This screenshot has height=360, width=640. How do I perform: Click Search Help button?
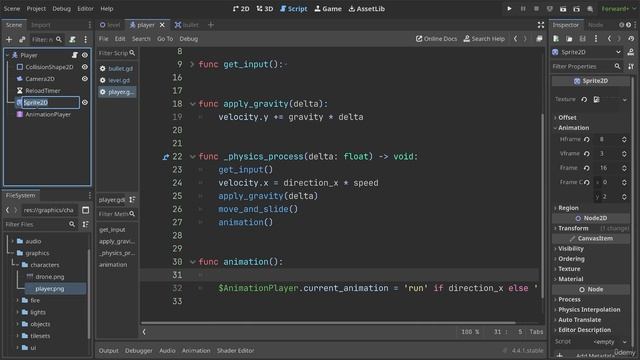click(x=484, y=39)
